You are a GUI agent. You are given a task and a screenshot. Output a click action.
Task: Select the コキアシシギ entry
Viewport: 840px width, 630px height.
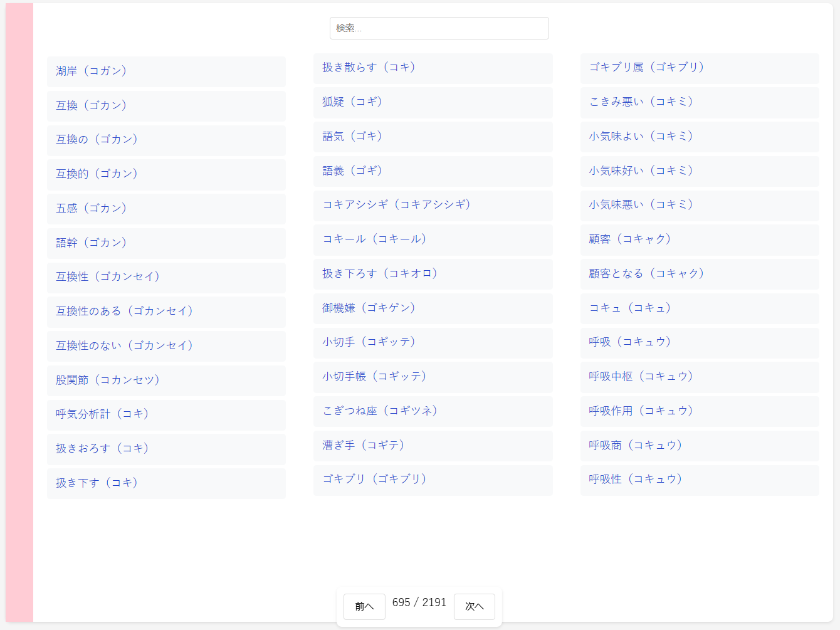433,205
